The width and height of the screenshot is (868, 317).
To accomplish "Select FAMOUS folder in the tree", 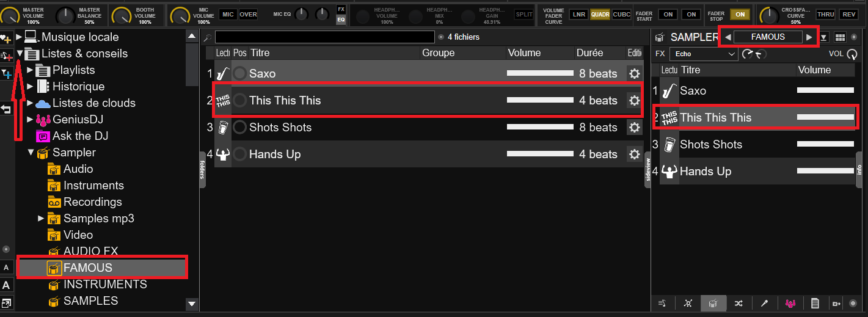I will pos(87,268).
